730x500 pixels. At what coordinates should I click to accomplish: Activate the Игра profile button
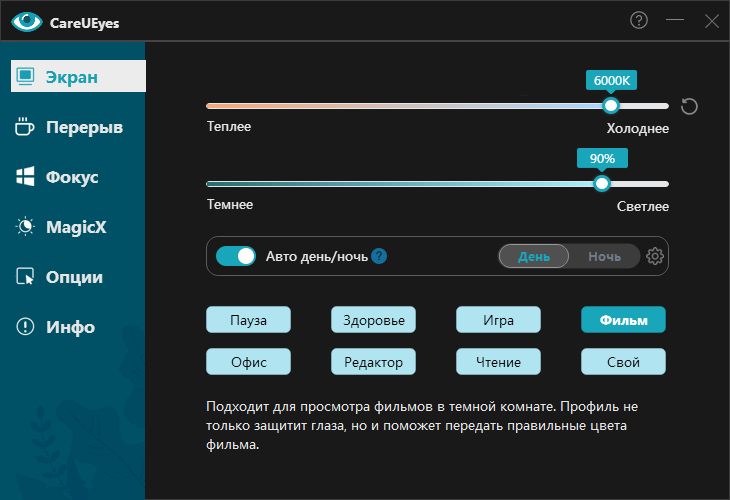tap(498, 320)
